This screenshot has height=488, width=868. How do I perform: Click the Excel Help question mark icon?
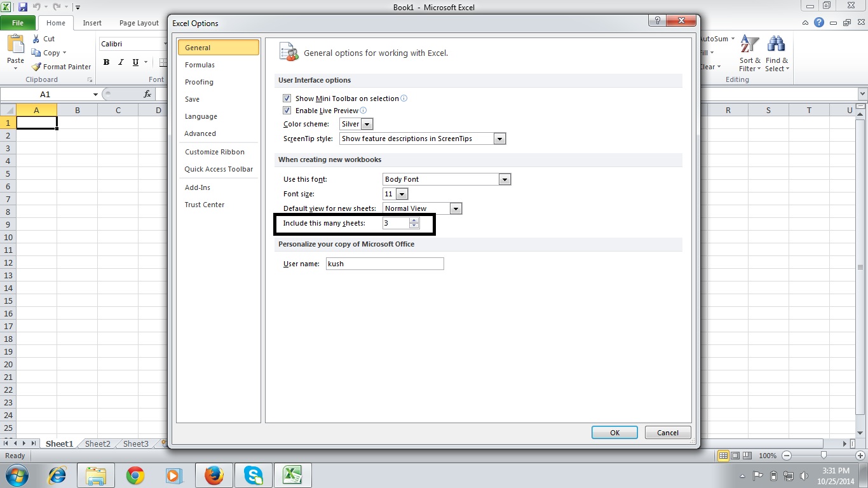click(x=819, y=22)
